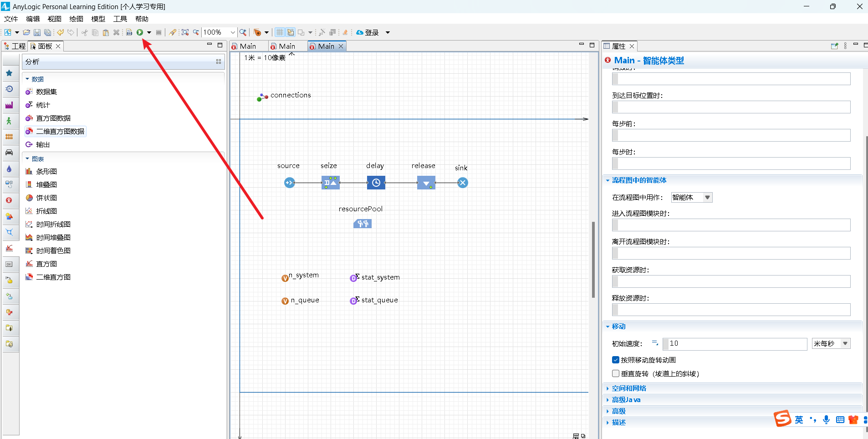Switch to the 工程 tab
This screenshot has height=439, width=868.
(15, 46)
